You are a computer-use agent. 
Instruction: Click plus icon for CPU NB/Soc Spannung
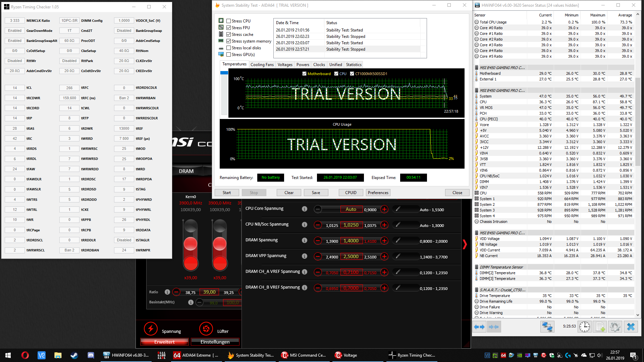click(384, 225)
